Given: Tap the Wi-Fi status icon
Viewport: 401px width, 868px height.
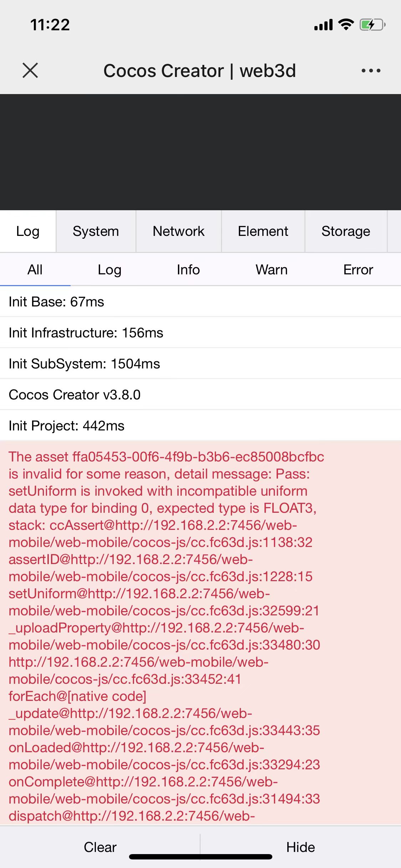Looking at the screenshot, I should (345, 25).
